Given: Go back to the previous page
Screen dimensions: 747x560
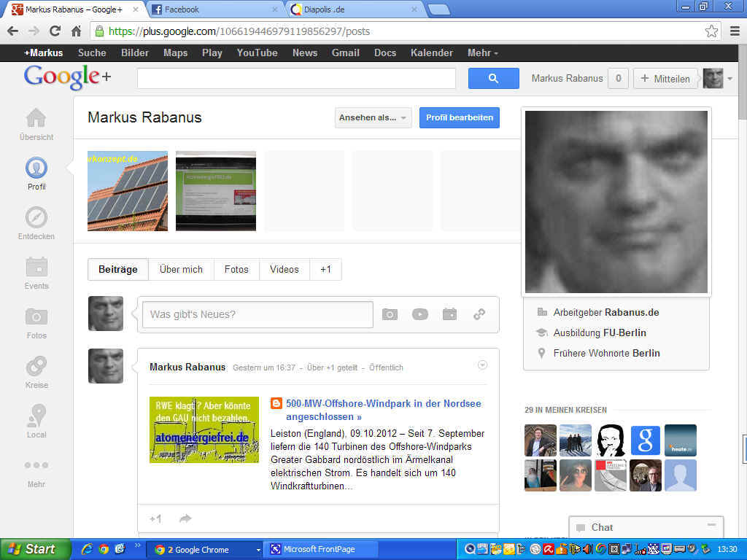Looking at the screenshot, I should click(13, 31).
